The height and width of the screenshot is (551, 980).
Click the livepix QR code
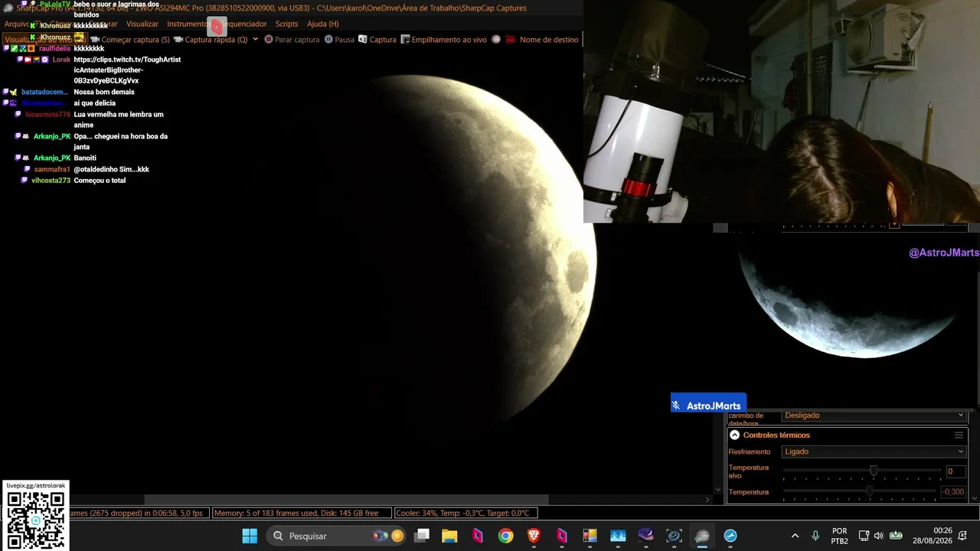(x=35, y=520)
